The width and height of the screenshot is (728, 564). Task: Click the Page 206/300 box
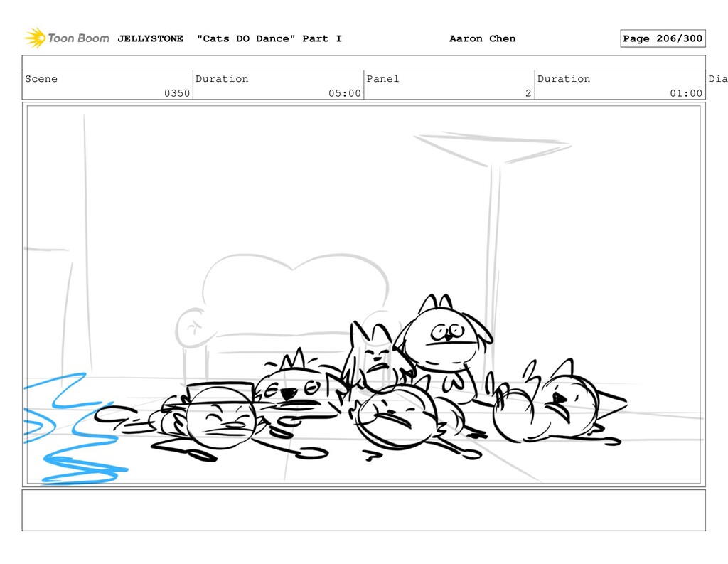(x=663, y=38)
